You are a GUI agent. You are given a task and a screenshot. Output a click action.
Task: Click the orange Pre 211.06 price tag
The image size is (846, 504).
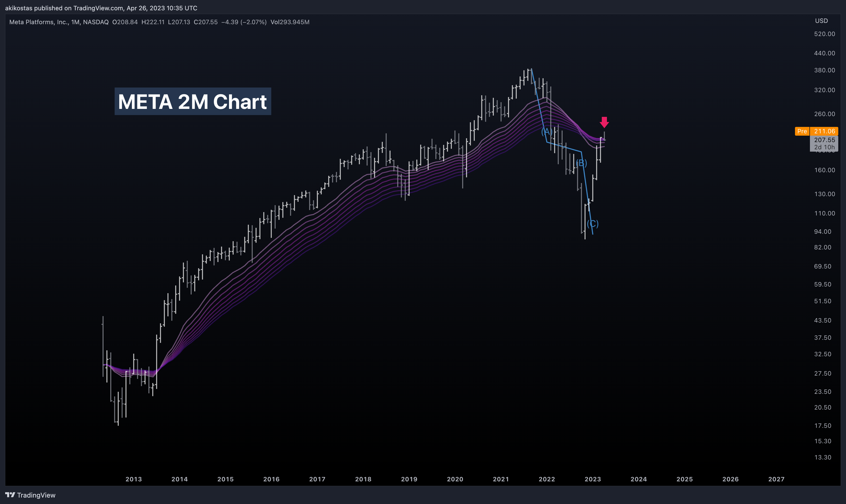click(816, 131)
